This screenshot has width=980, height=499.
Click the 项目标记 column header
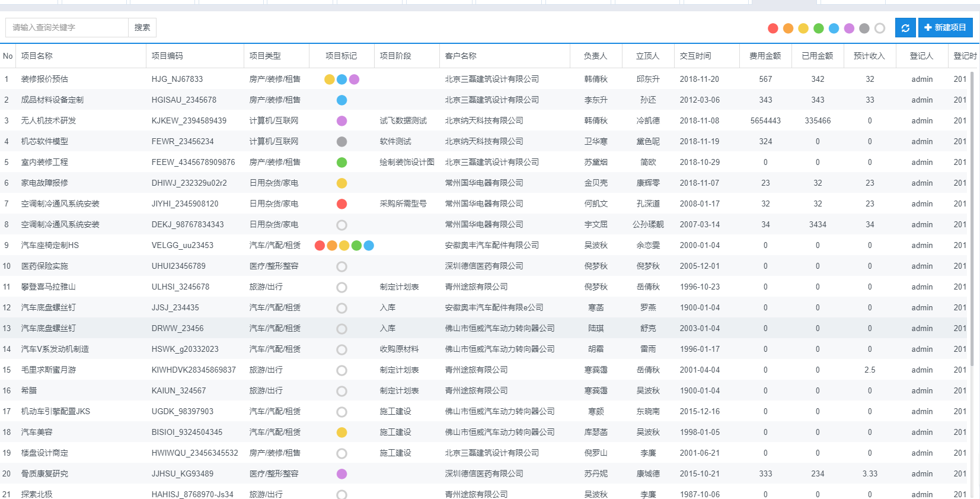(341, 56)
